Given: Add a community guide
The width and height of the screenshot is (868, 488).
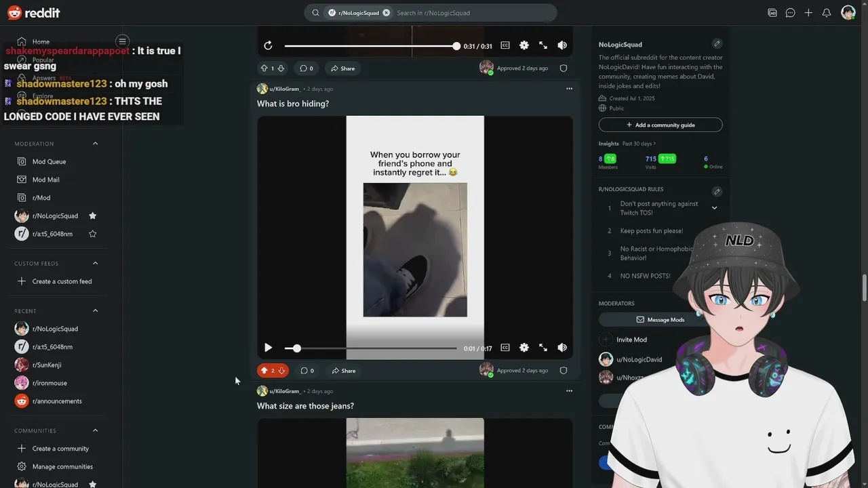Looking at the screenshot, I should click(x=660, y=125).
